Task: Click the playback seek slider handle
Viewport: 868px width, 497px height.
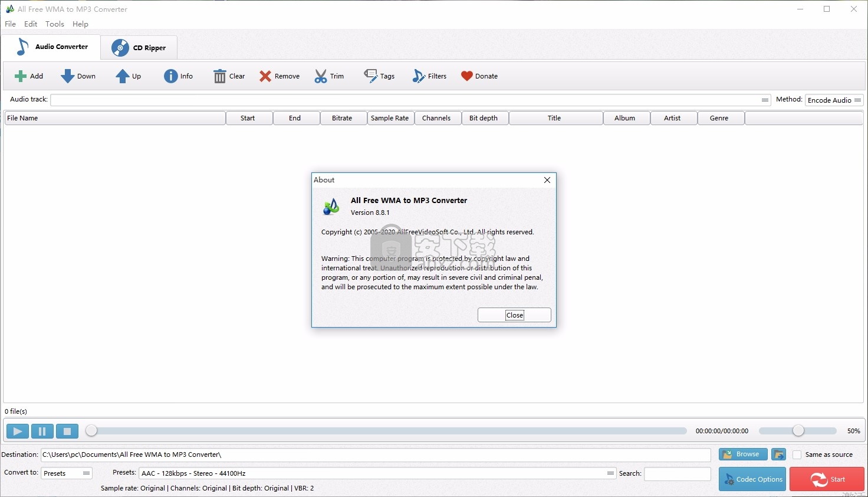Action: pos(91,431)
